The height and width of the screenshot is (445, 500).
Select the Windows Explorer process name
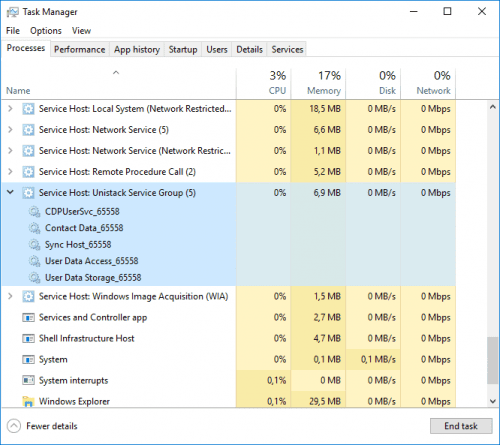pos(74,402)
